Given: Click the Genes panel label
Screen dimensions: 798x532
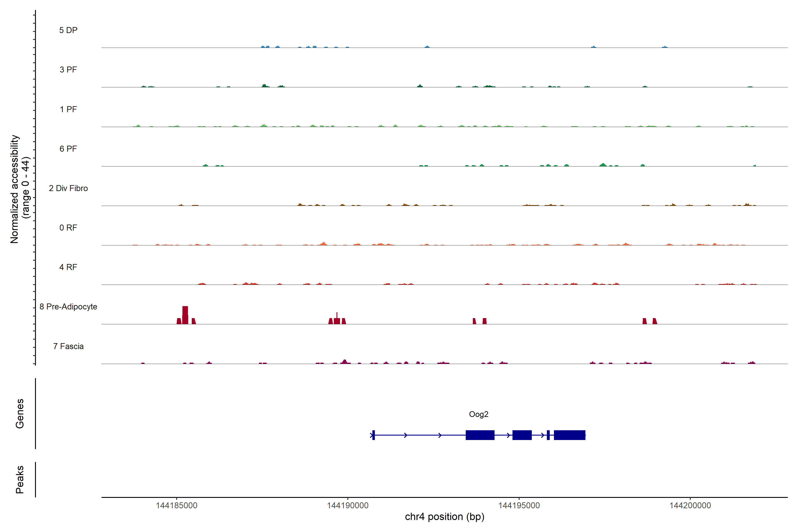Looking at the screenshot, I should click(x=20, y=414).
